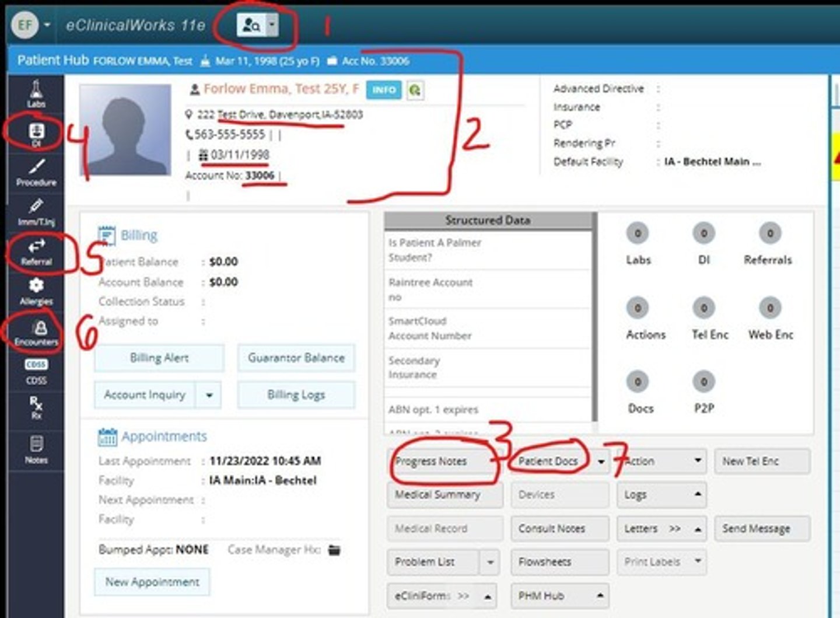Open the Imm/T.Inj sidebar icon
Screen dimensions: 840x618
pyautogui.click(x=36, y=212)
